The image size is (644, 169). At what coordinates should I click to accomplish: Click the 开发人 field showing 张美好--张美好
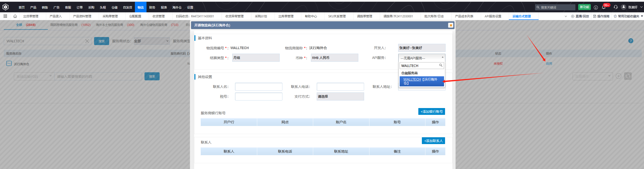[422, 48]
